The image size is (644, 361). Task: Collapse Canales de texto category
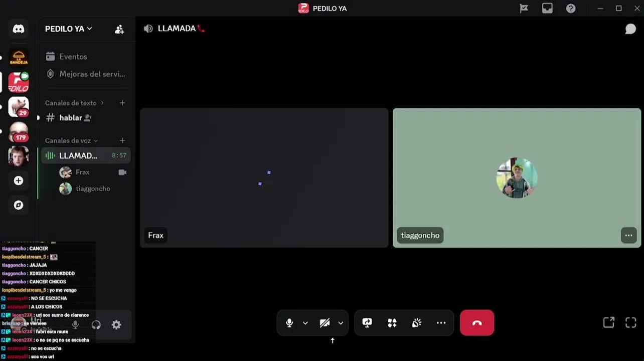point(75,103)
